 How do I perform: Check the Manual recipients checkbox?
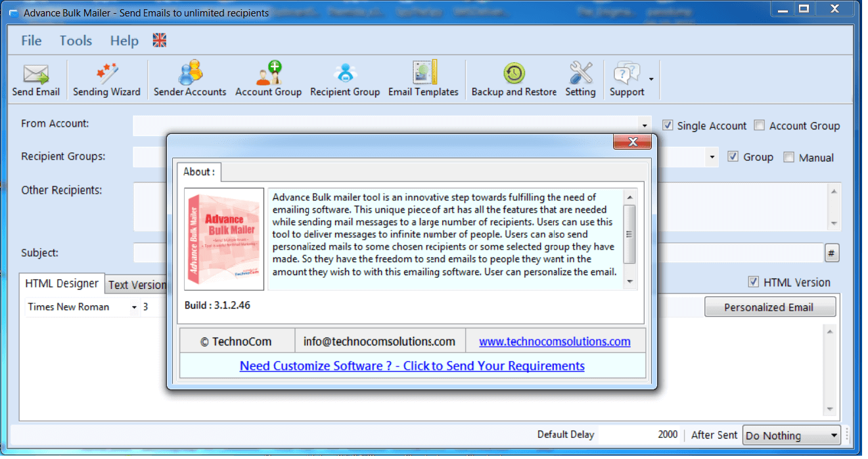pyautogui.click(x=789, y=158)
